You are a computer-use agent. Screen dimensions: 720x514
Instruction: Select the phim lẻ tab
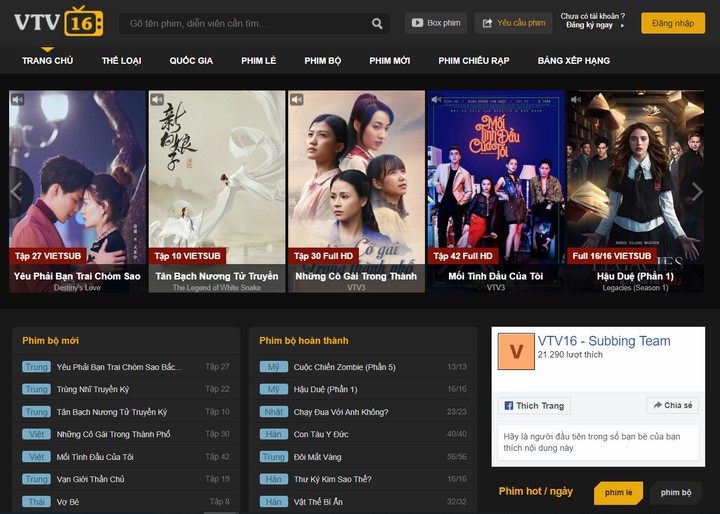click(618, 493)
